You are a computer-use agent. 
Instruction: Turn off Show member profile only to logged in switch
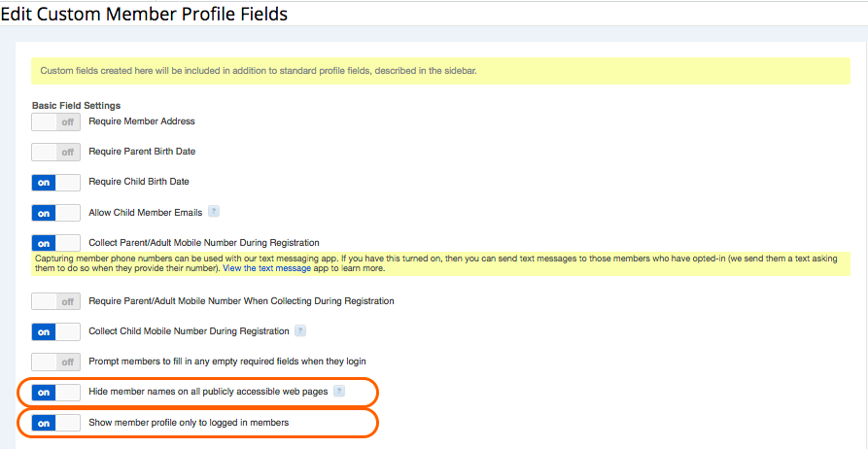[56, 423]
